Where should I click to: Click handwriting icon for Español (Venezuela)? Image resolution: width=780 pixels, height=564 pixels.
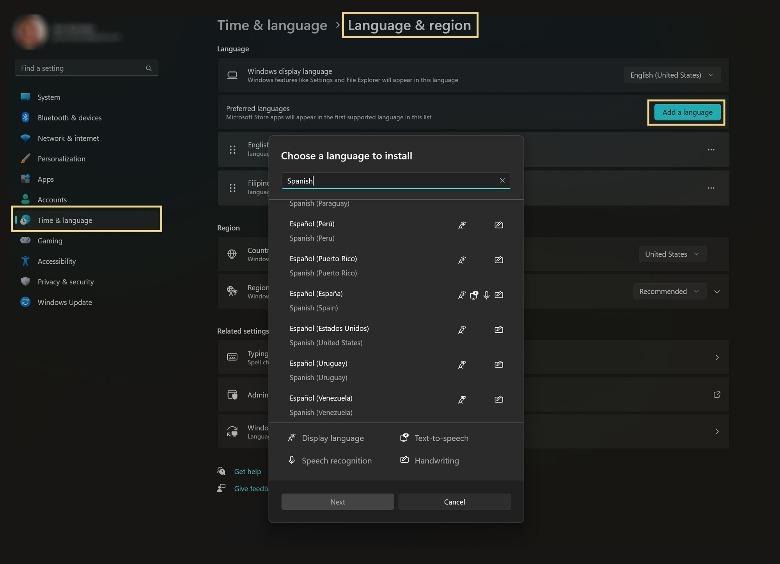tap(499, 399)
